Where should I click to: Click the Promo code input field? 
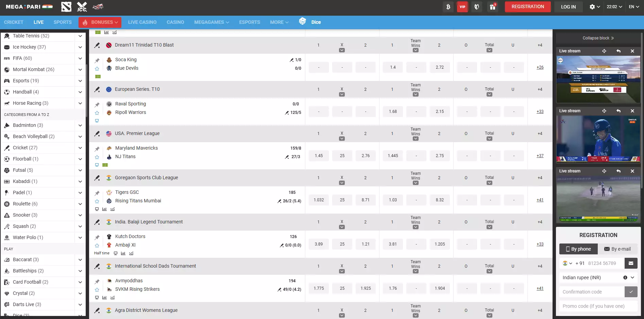598,306
